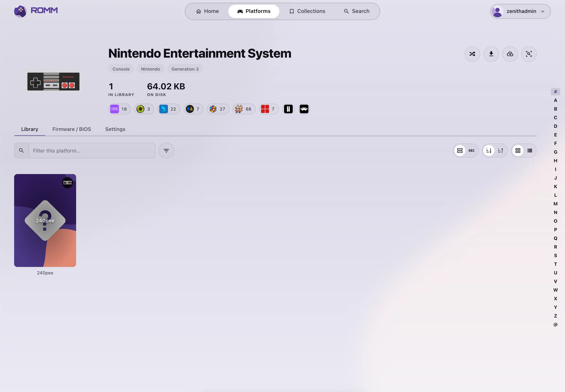565x392 pixels.
Task: Click the RetroAchievements RA badge
Action: click(193, 109)
